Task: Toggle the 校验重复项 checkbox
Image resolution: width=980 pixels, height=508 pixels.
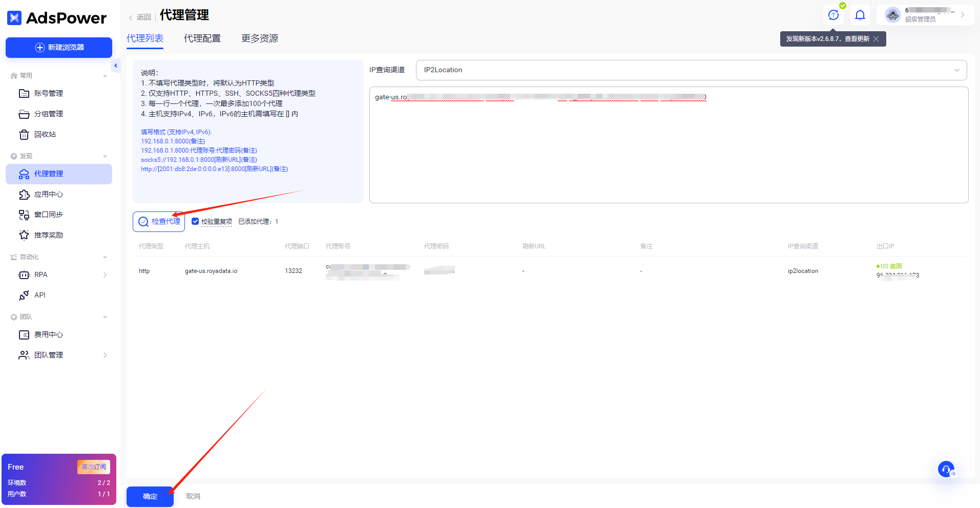Action: 195,221
